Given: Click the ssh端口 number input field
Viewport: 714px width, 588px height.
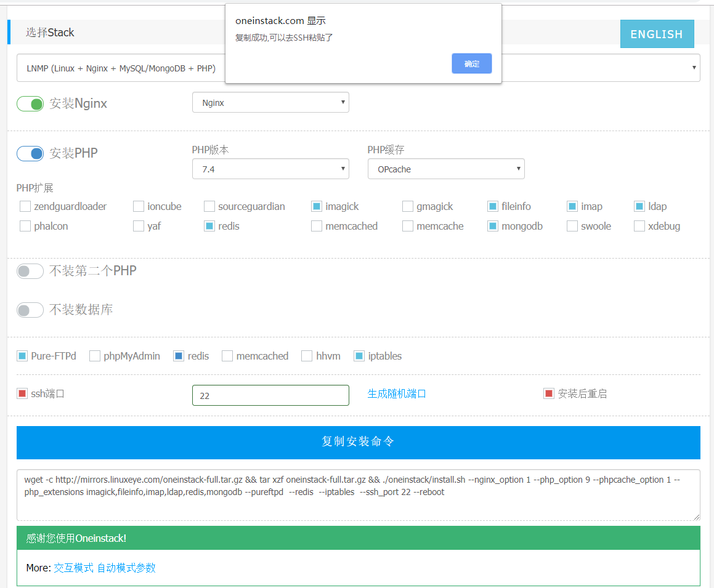Looking at the screenshot, I should [270, 395].
